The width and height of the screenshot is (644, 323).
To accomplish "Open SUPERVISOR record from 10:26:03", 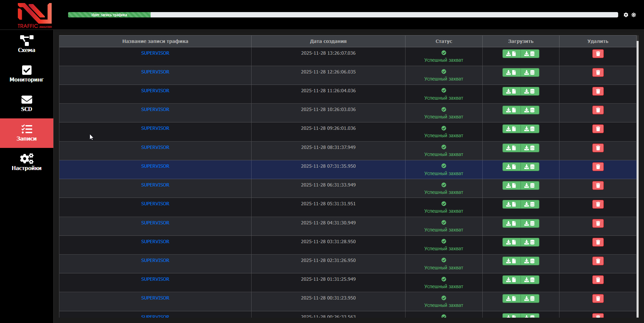I will pyautogui.click(x=155, y=110).
